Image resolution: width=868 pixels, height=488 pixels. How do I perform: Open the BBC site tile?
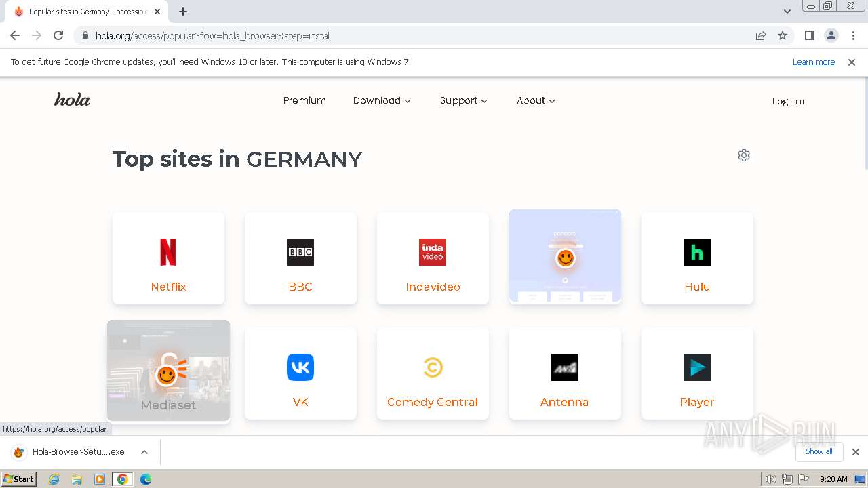[300, 258]
